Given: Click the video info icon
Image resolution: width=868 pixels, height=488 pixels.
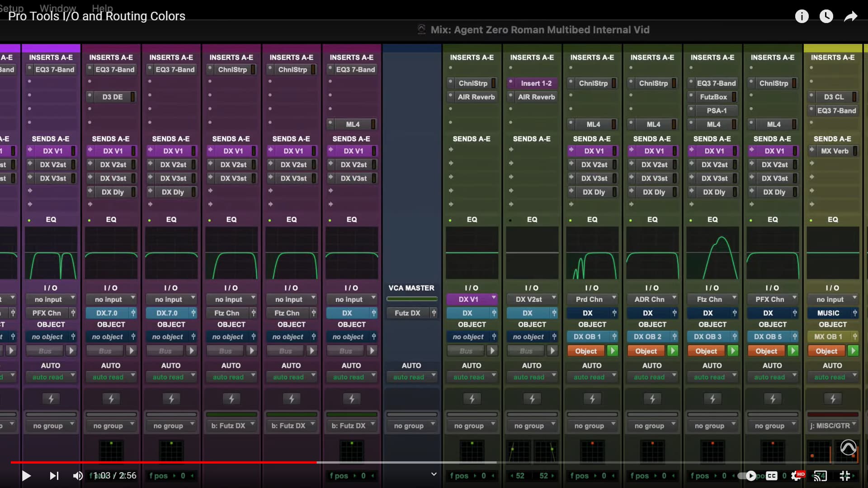Looking at the screenshot, I should pos(802,17).
